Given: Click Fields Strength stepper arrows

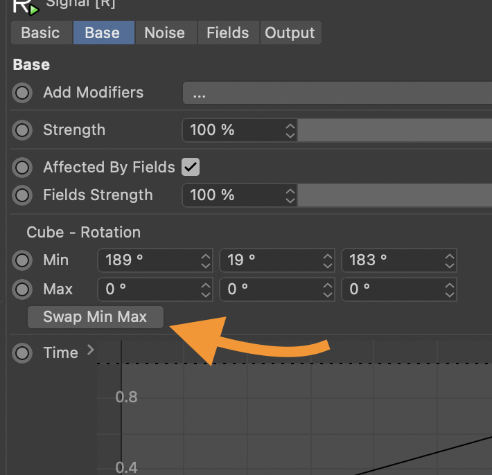Looking at the screenshot, I should tap(290, 196).
